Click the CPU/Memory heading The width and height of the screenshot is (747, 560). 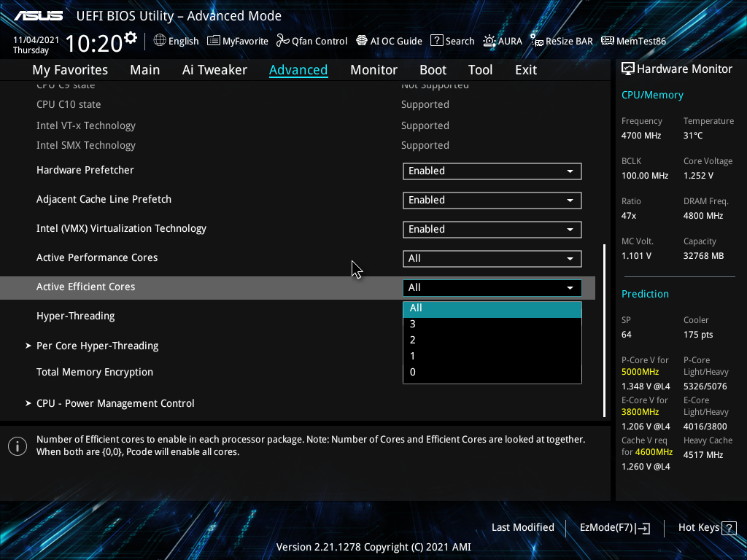[x=652, y=96]
